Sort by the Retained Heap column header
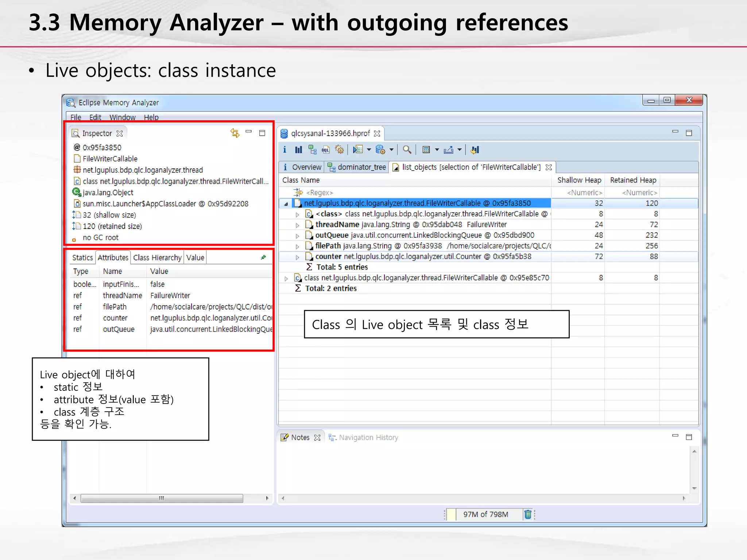Viewport: 747px width, 560px height. click(633, 180)
